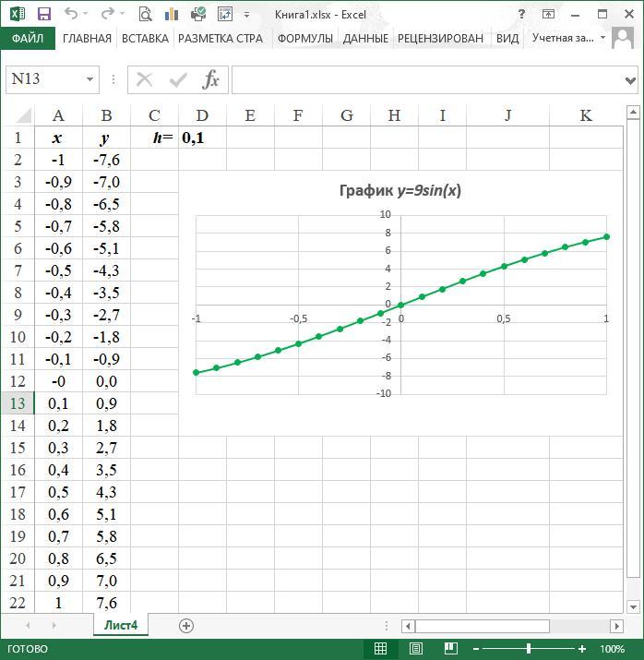Image resolution: width=644 pixels, height=660 pixels.
Task: Expand the Name Box dropdown arrow
Action: [89, 79]
